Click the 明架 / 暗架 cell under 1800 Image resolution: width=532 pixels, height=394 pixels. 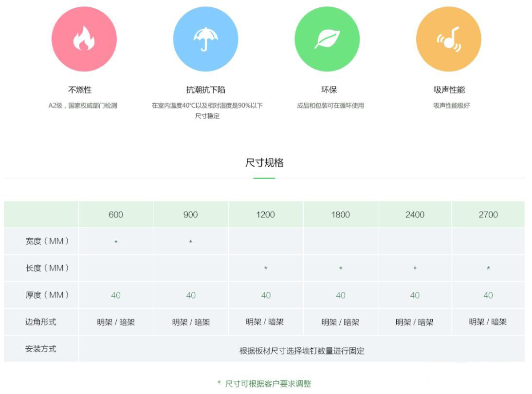pyautogui.click(x=340, y=322)
